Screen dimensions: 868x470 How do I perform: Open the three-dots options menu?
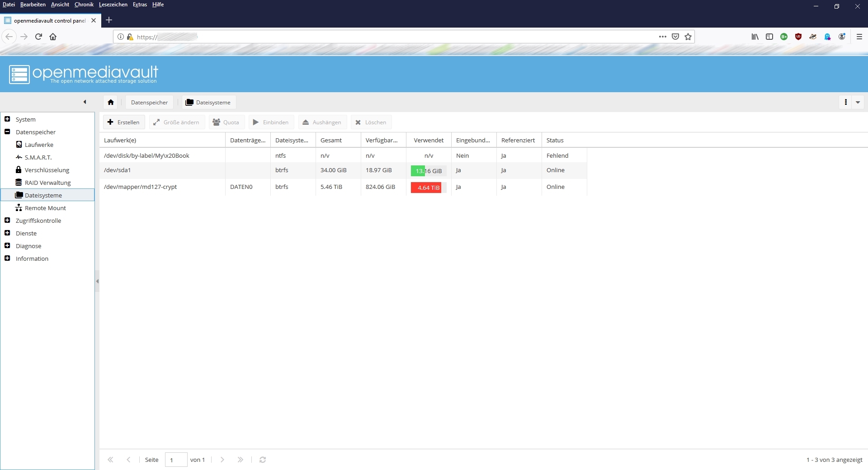pos(845,102)
